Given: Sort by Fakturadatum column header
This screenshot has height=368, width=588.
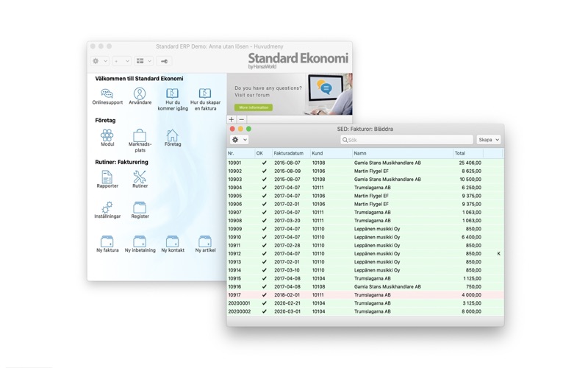Looking at the screenshot, I should coord(290,153).
